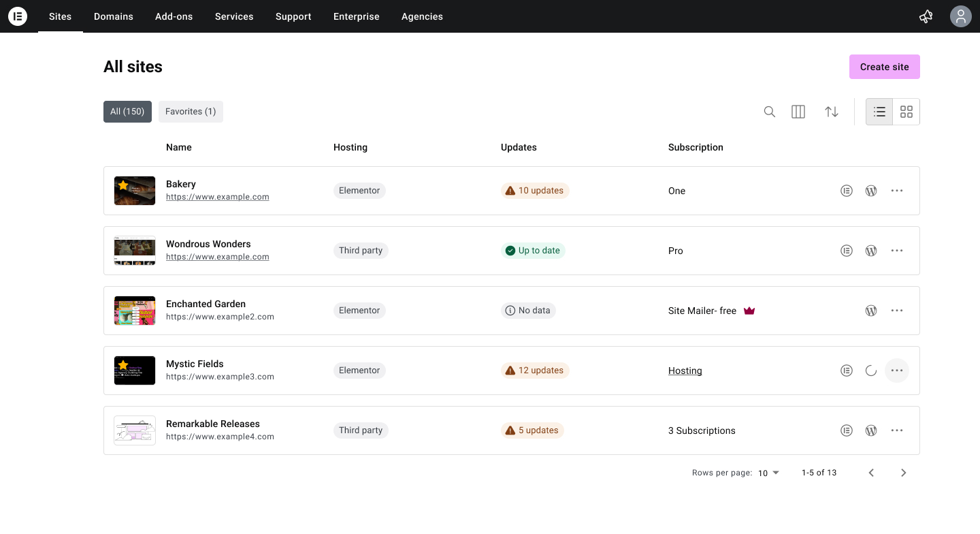Image resolution: width=980 pixels, height=534 pixels.
Task: Expand the Rows per page dropdown
Action: 769,473
